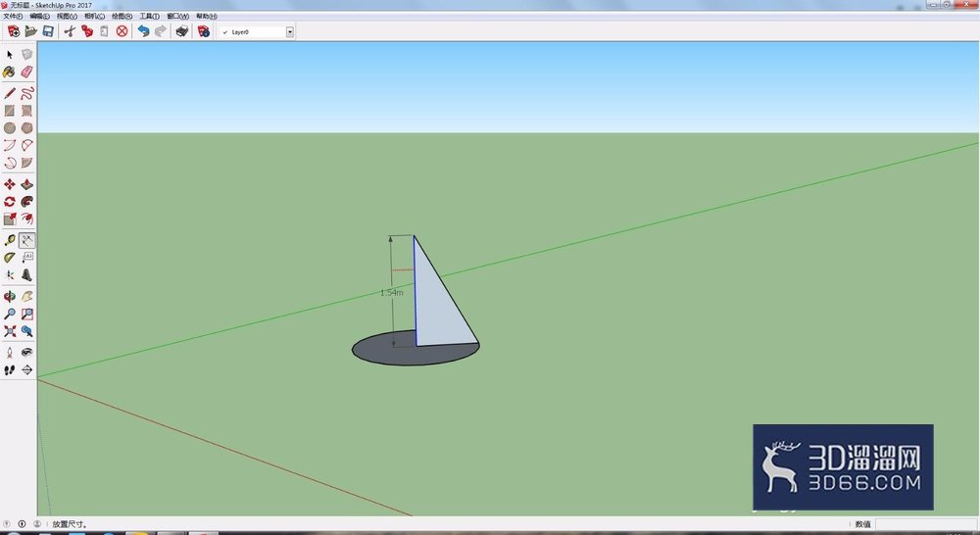
Task: Click the Print icon
Action: [x=182, y=31]
